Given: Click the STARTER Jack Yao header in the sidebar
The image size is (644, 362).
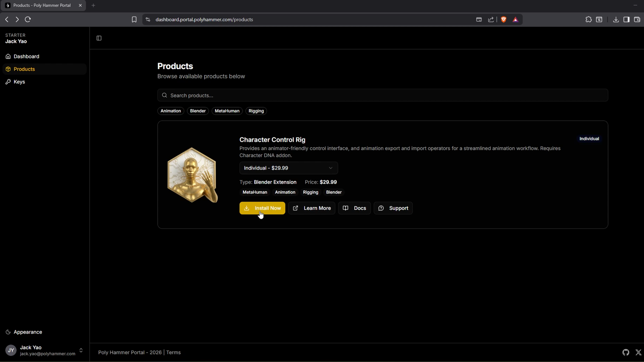Looking at the screenshot, I should pyautogui.click(x=16, y=39).
